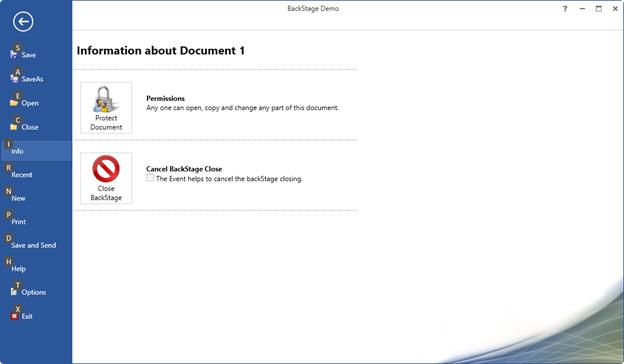Enable the cancel backStage closing checkbox

150,177
